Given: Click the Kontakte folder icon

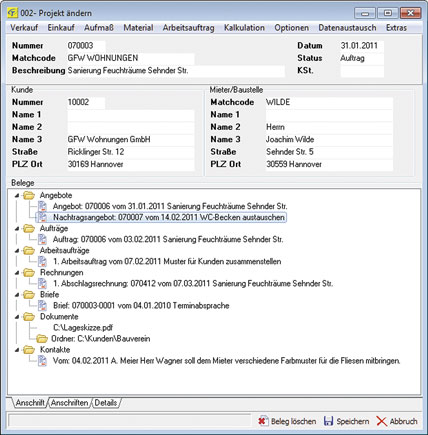Looking at the screenshot, I should 29,350.
